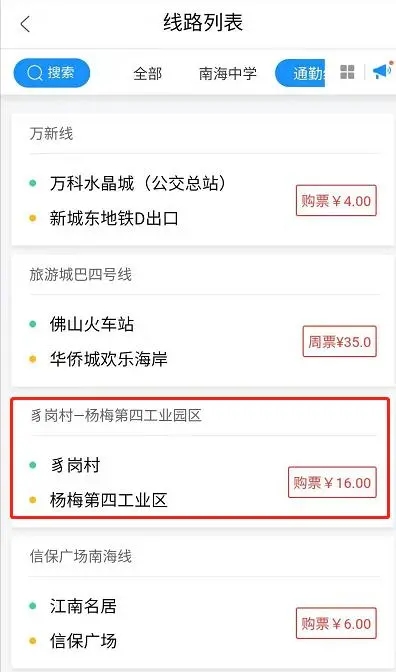Select the 江南名居 departure stop
396x672 pixels.
(83, 606)
